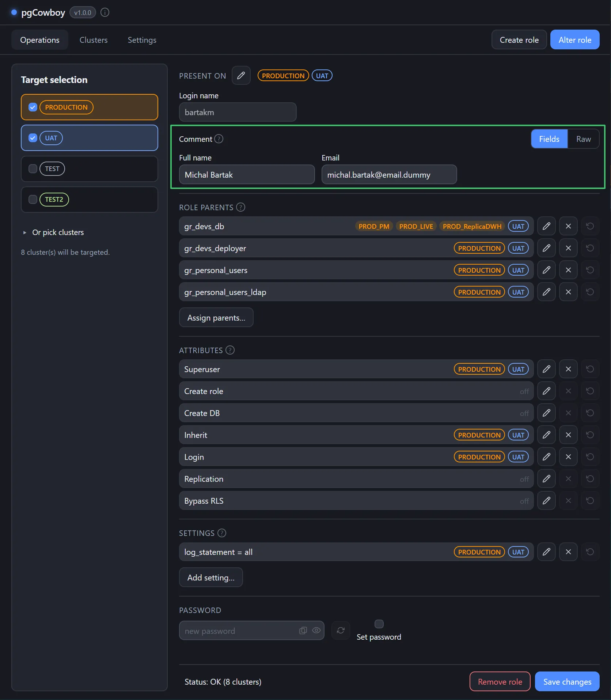Viewport: 611px width, 700px height.
Task: Click the v1.0.0 version badge
Action: point(83,12)
